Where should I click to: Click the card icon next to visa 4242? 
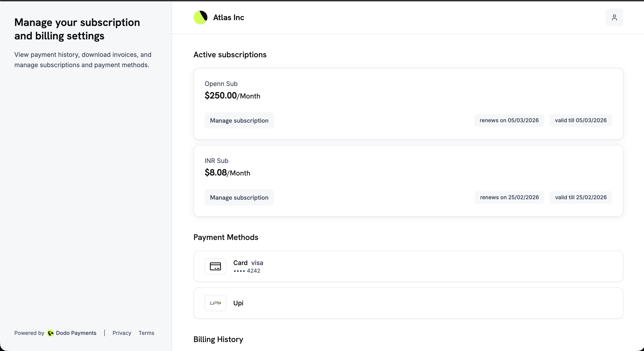tap(215, 266)
